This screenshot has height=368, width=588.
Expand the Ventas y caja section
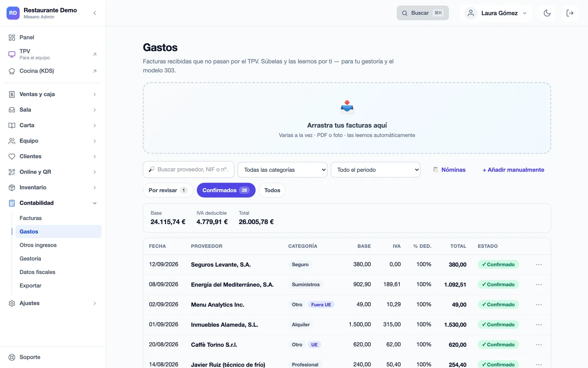[53, 95]
